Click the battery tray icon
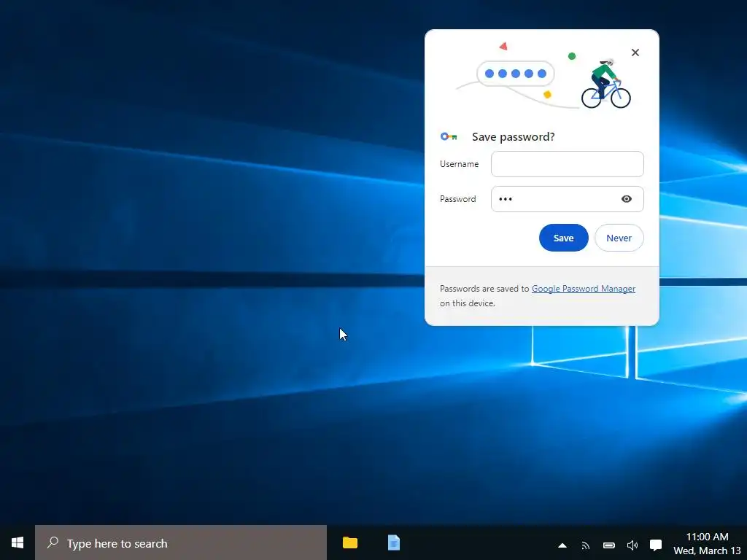 coord(609,545)
